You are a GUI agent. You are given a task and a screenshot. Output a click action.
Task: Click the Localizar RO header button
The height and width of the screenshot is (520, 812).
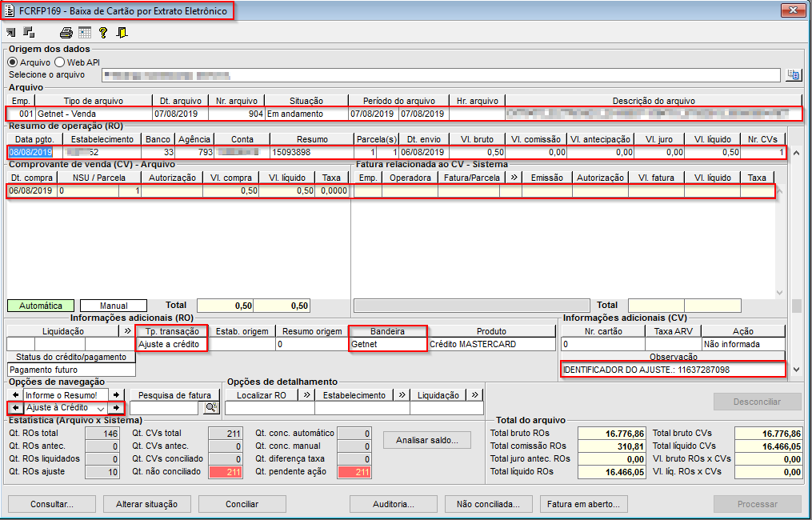point(262,395)
